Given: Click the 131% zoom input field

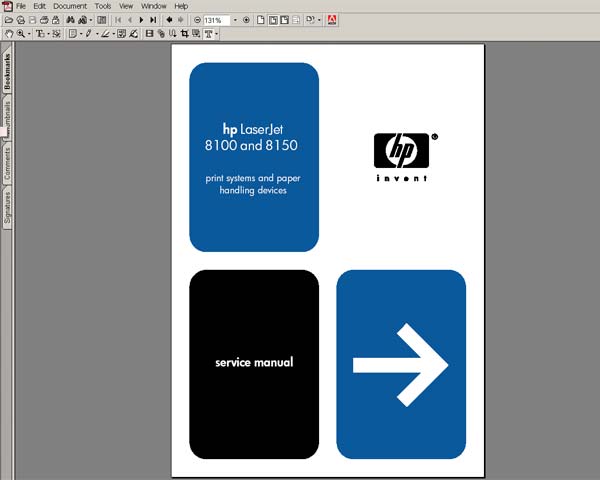Looking at the screenshot, I should (x=217, y=20).
